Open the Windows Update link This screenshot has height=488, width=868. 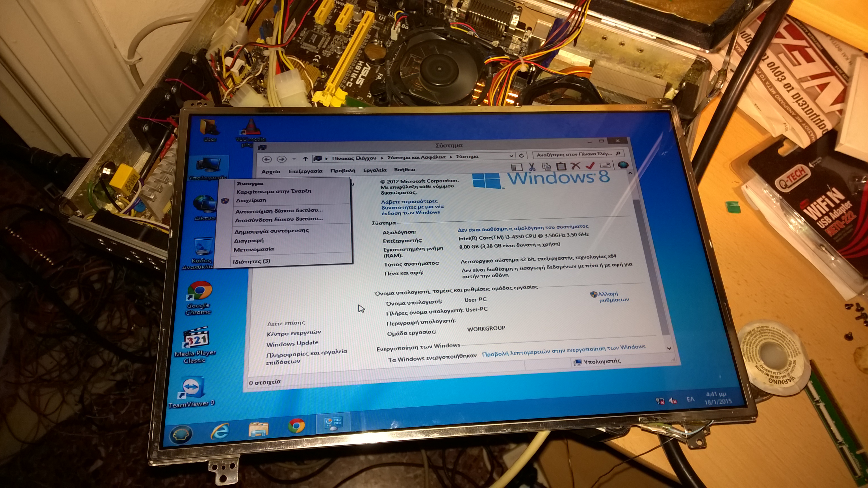click(292, 343)
